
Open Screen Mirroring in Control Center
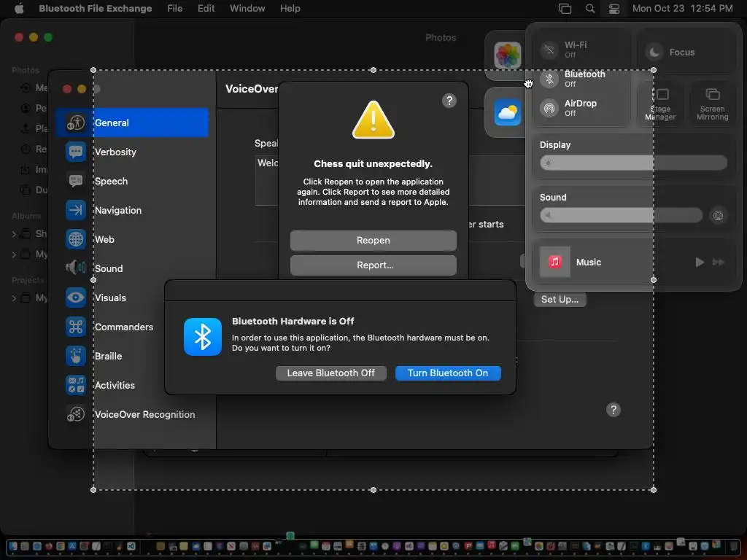[x=712, y=104]
